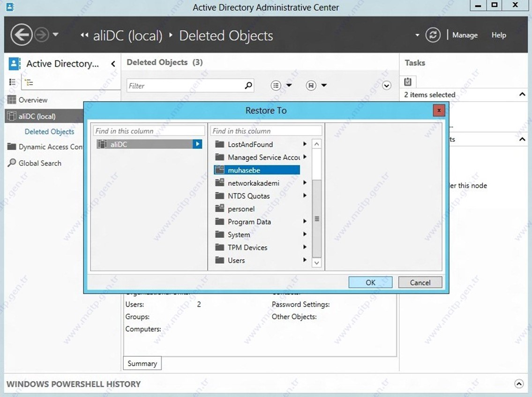
Task: Select the muhasebe organizational unit
Action: [257, 170]
